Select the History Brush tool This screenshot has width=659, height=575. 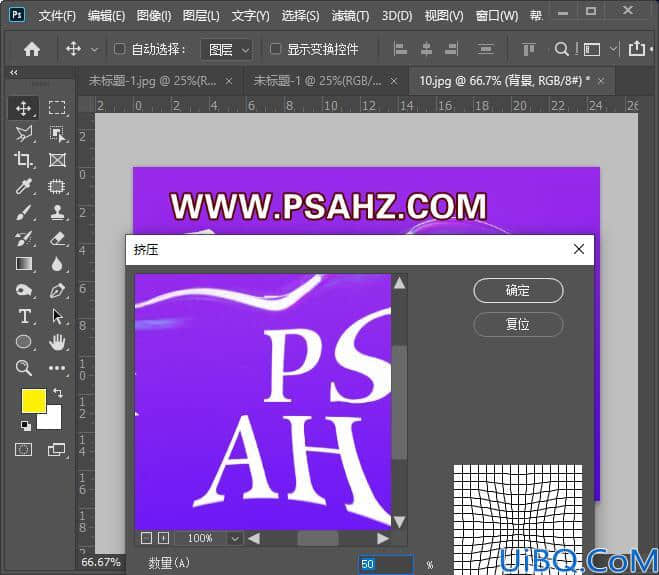coord(24,239)
